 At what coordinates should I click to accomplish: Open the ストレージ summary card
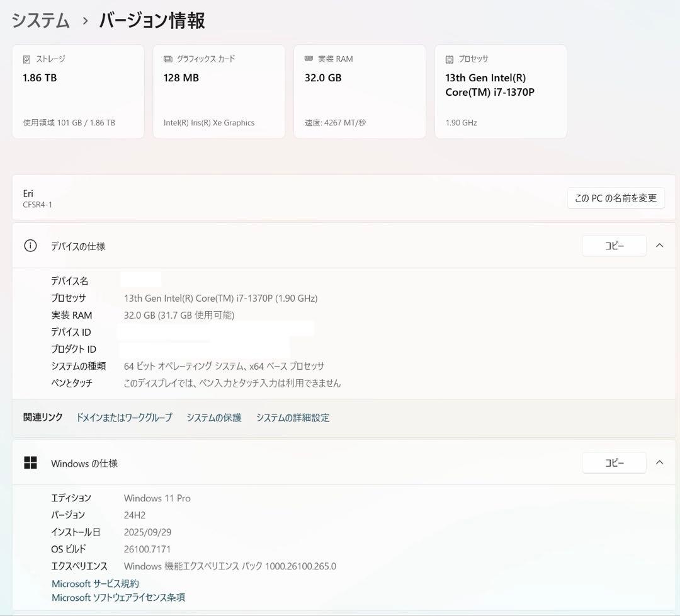(78, 91)
